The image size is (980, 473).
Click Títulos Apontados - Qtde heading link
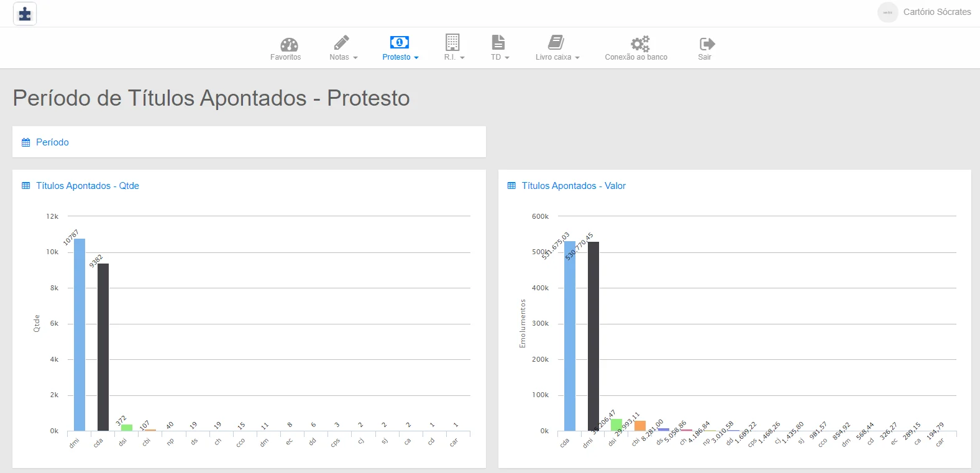point(88,186)
